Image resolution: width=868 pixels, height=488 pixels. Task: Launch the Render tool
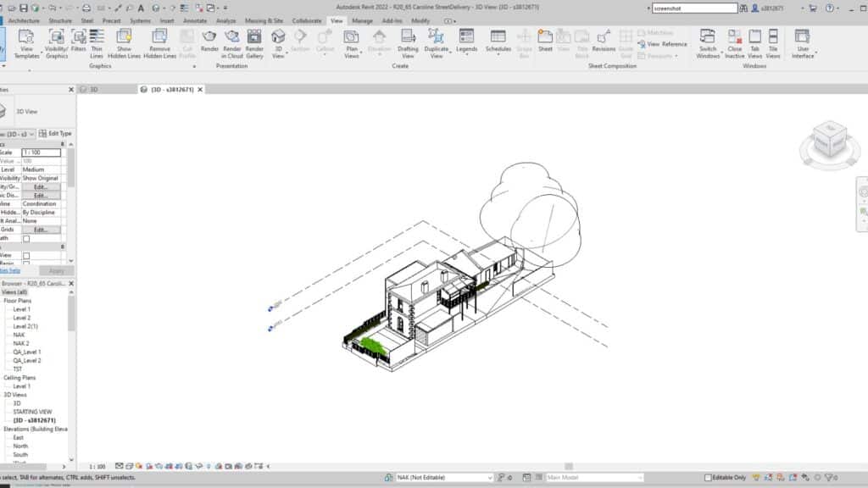209,41
